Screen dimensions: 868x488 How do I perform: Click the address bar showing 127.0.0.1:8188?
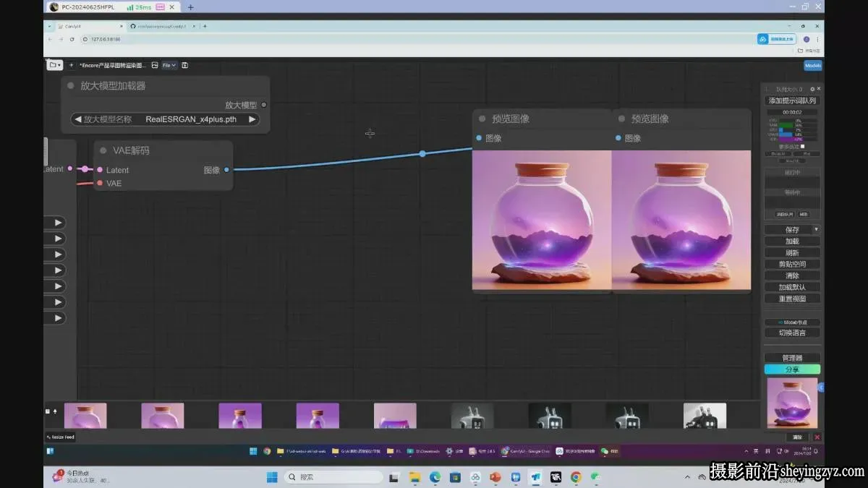[x=416, y=39]
